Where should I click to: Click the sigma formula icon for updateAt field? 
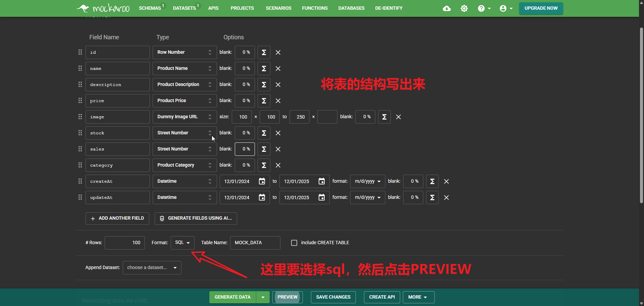[432, 198]
